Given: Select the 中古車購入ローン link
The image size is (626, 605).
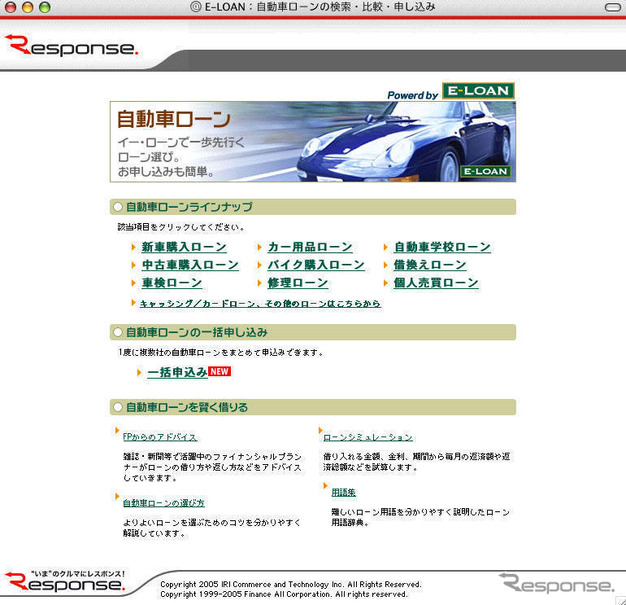Looking at the screenshot, I should [189, 265].
